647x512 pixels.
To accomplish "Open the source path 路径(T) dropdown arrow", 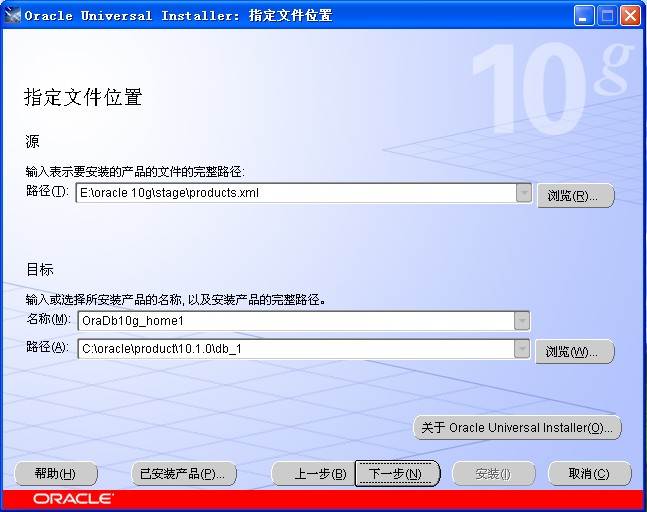I will click(x=524, y=193).
